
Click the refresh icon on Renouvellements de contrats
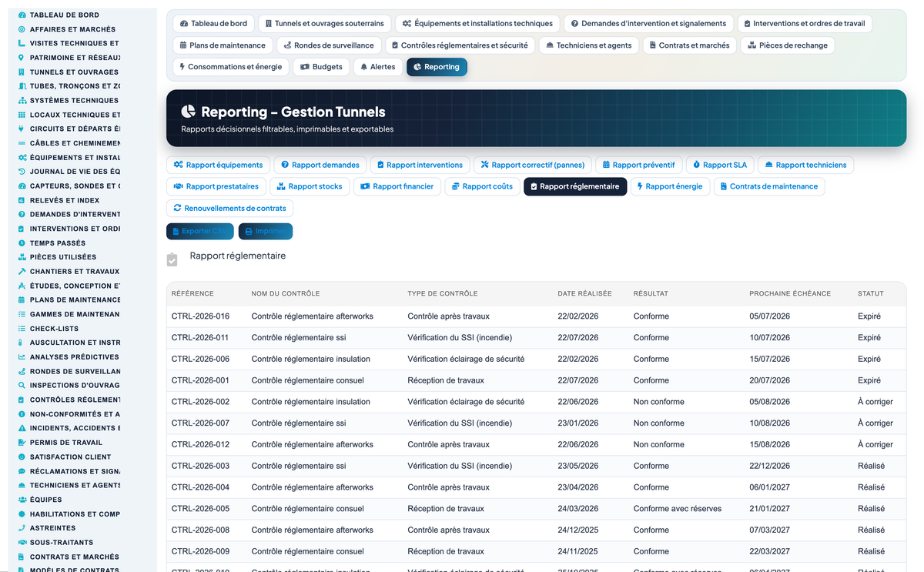(x=178, y=209)
